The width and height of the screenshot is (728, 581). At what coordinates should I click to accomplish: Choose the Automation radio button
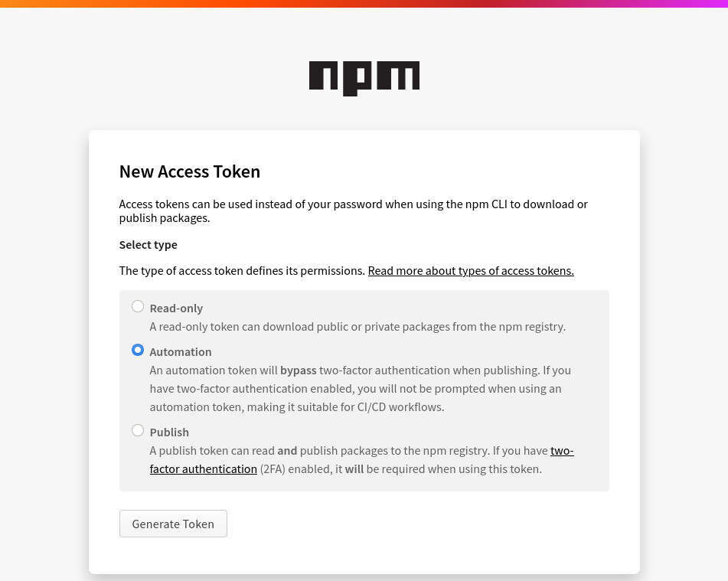click(x=138, y=351)
